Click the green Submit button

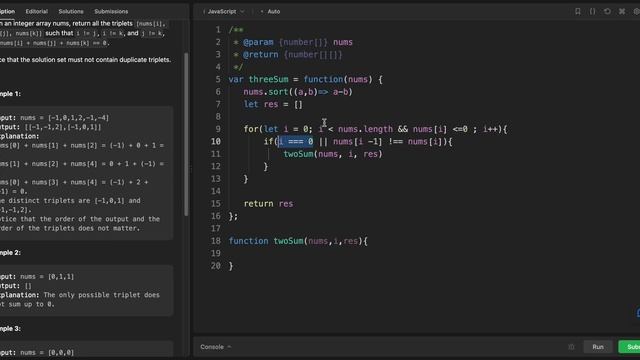pyautogui.click(x=629, y=347)
